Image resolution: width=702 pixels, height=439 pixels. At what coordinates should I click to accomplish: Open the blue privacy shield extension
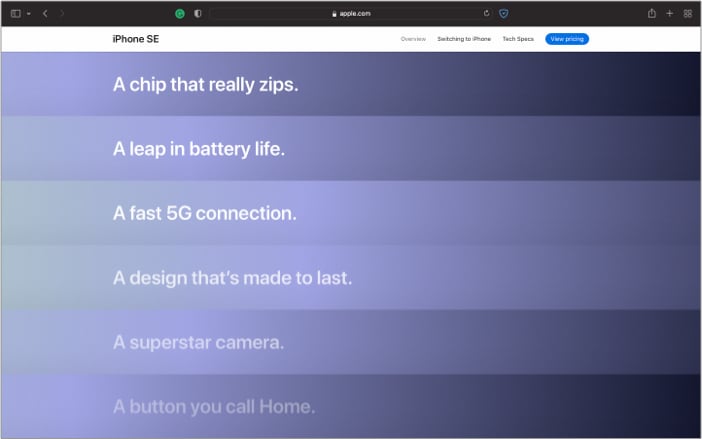tap(504, 13)
